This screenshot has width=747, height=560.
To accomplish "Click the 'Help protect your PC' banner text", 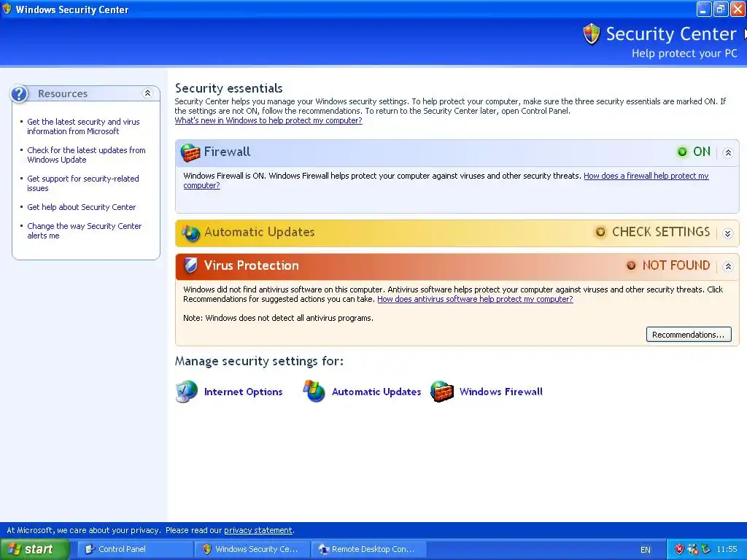I will click(684, 53).
